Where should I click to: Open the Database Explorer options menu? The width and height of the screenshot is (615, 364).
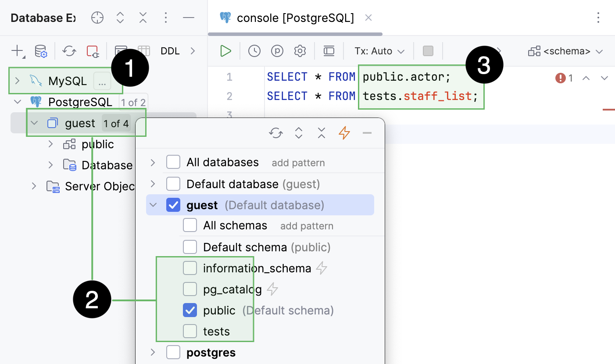click(166, 18)
